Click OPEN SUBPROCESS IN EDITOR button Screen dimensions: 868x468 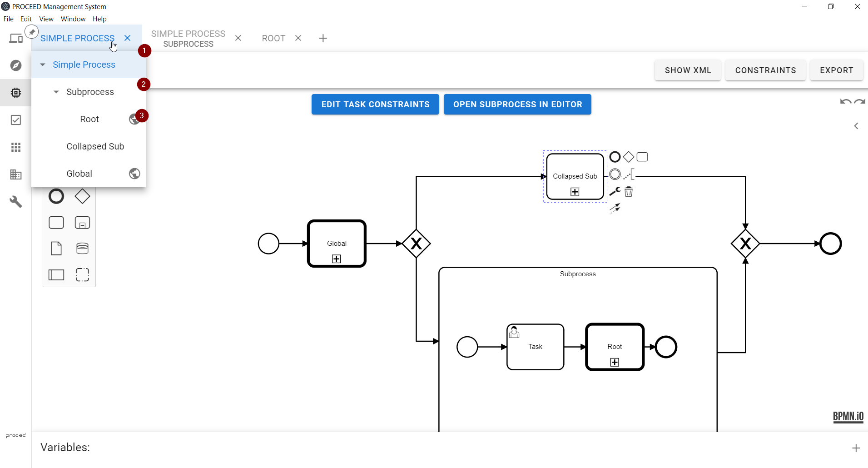(x=517, y=105)
